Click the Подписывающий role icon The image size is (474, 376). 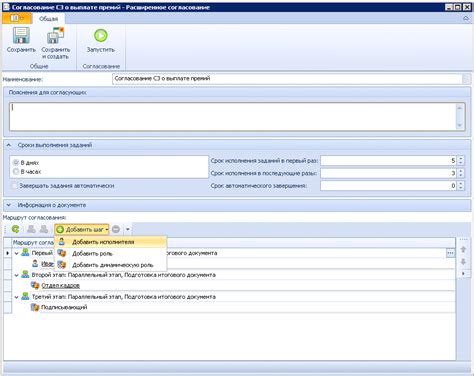(35, 307)
